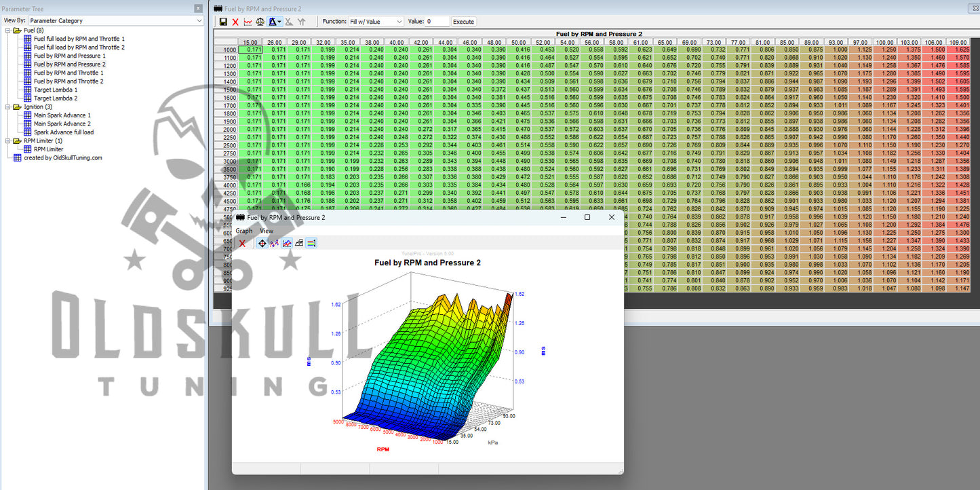Viewport: 980px width, 490px height.
Task: Click the Save icon in table toolbar
Action: click(x=223, y=22)
